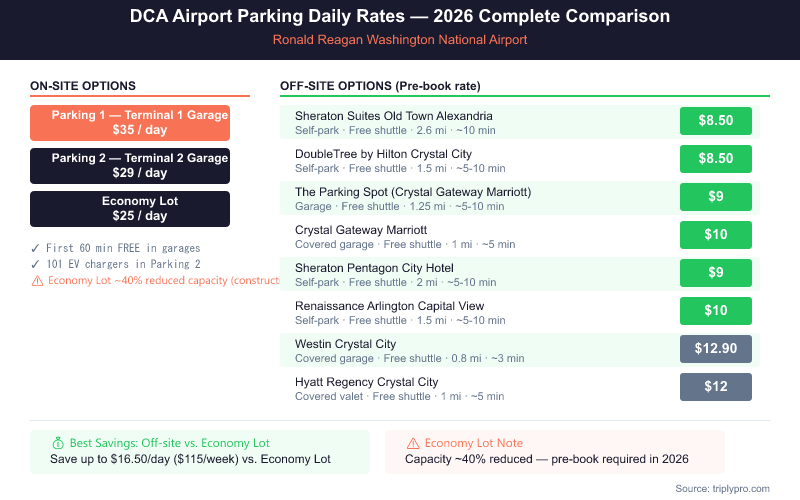Select the $9 price for The Parking Spot

[715, 197]
